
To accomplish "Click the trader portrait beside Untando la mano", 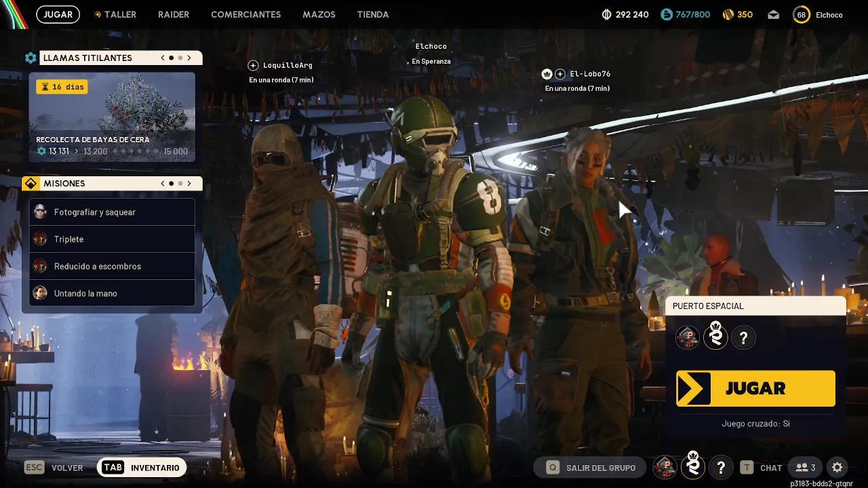I will pyautogui.click(x=40, y=293).
